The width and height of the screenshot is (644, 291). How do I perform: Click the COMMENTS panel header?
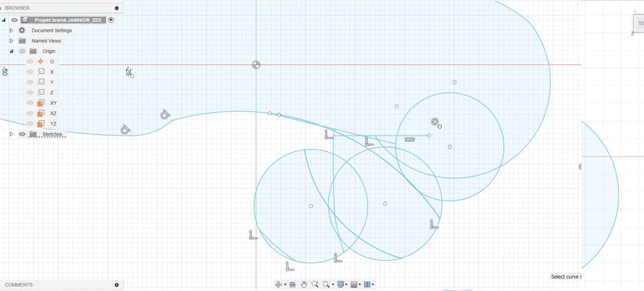coord(62,285)
